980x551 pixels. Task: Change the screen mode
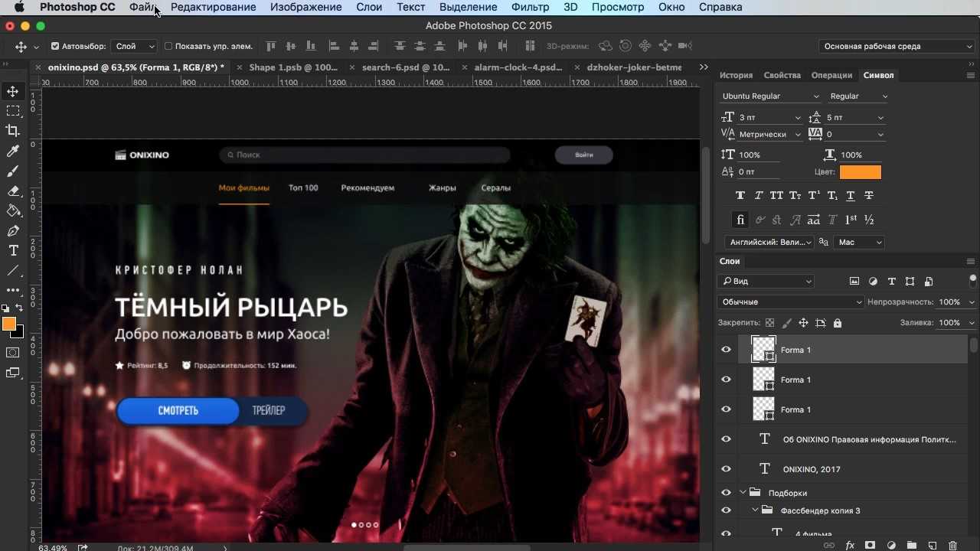coord(13,373)
